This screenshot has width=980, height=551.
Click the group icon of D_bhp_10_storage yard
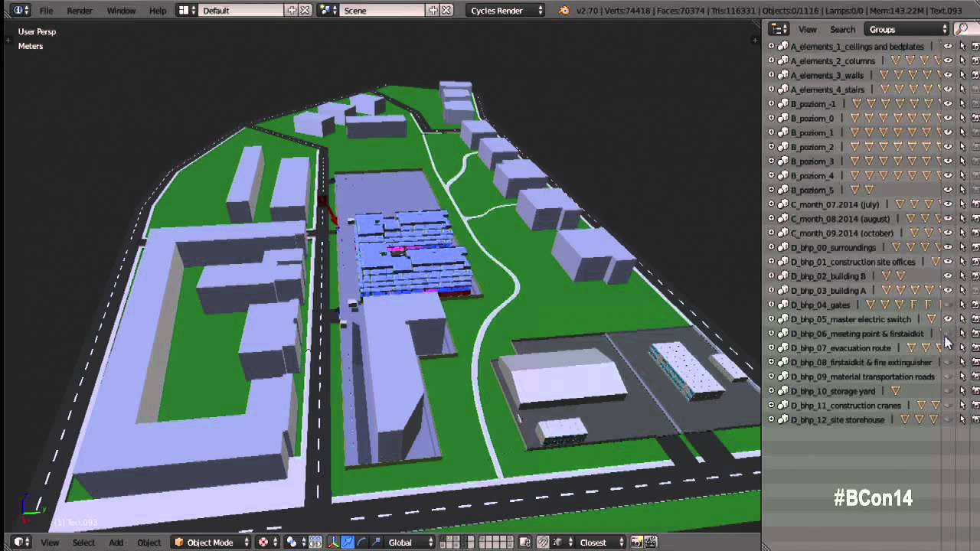coord(782,391)
